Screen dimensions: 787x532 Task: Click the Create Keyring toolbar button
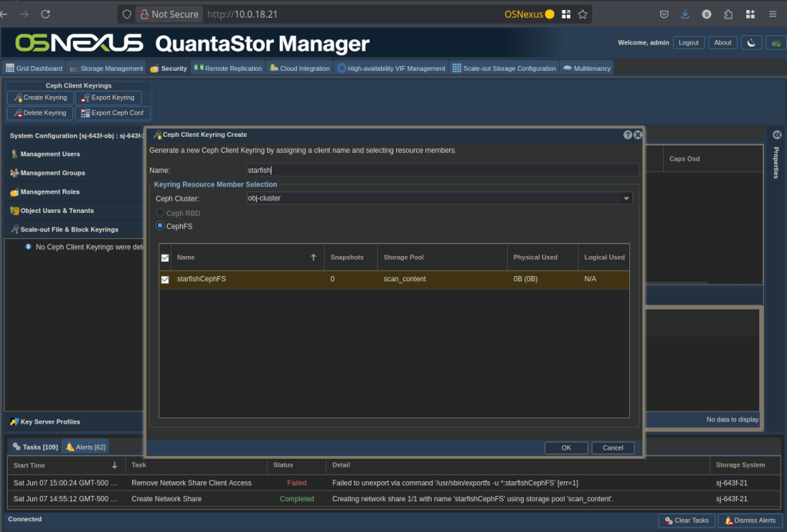pyautogui.click(x=40, y=98)
